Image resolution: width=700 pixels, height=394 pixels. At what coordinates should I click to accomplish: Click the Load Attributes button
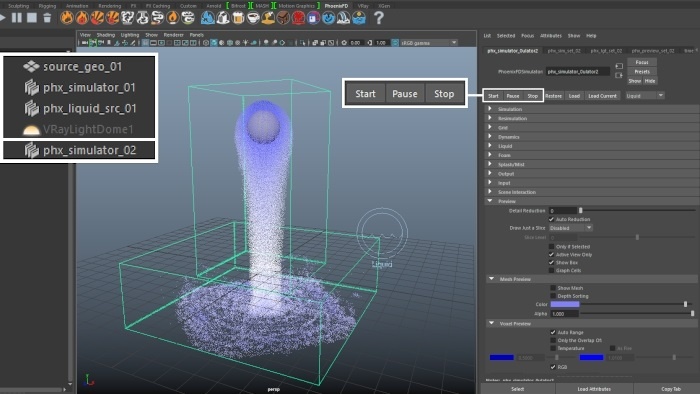594,389
